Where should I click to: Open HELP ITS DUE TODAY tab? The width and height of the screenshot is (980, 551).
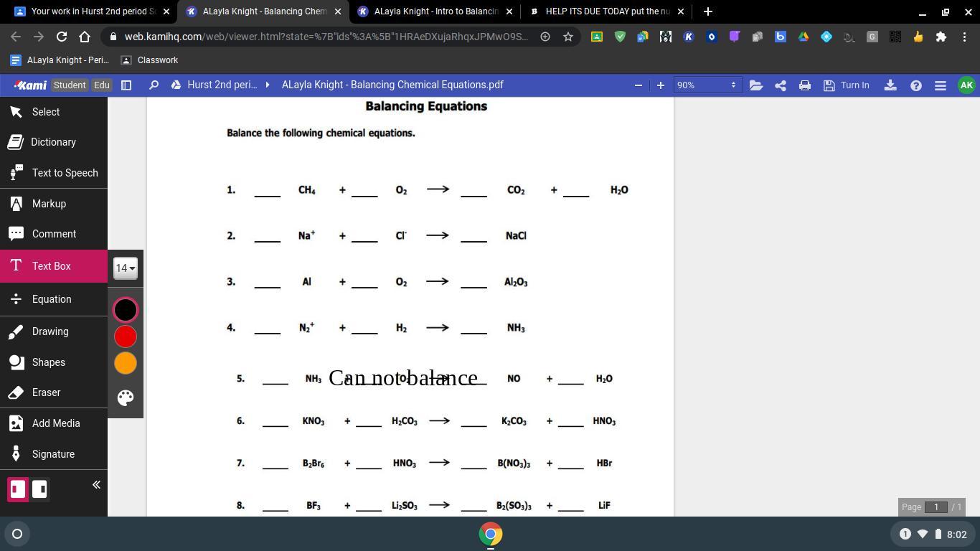[x=607, y=11]
